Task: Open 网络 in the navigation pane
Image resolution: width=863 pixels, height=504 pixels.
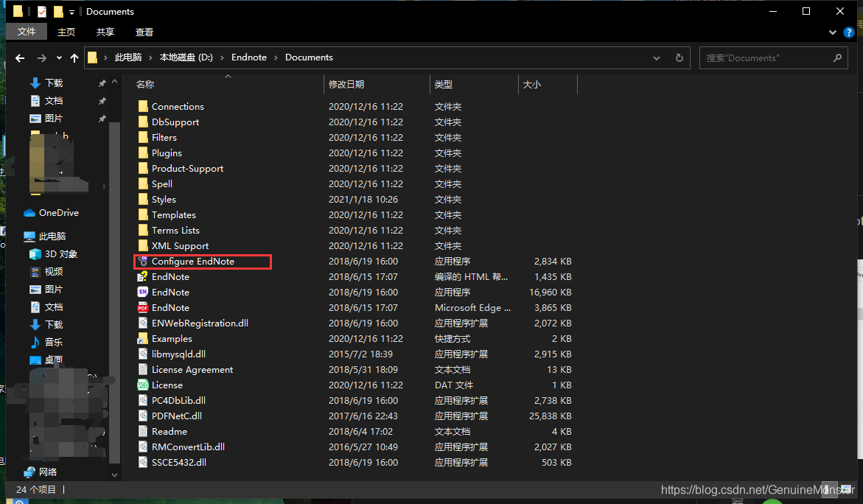Action: click(41, 472)
